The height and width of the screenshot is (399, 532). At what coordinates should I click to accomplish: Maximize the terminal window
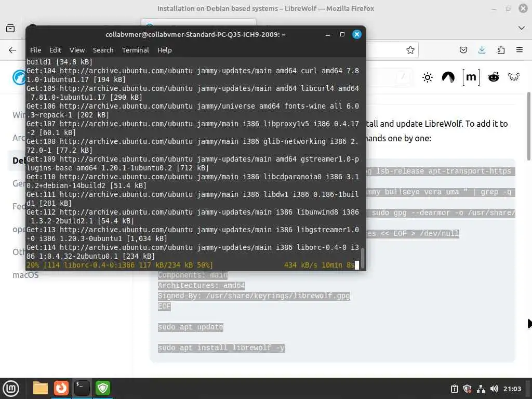[x=342, y=34]
